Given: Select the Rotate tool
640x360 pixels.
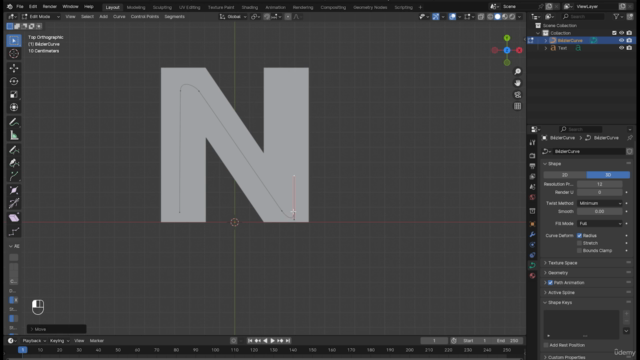Looking at the screenshot, I should [x=14, y=81].
